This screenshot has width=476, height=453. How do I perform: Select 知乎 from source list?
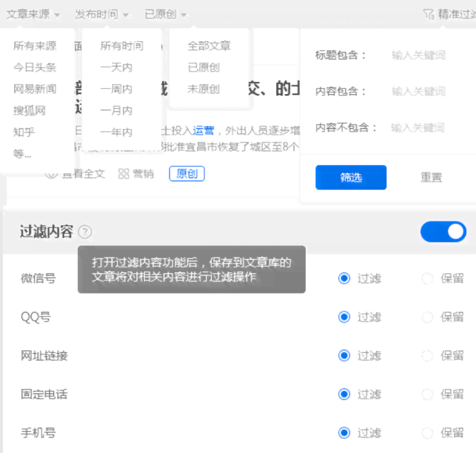click(x=23, y=132)
